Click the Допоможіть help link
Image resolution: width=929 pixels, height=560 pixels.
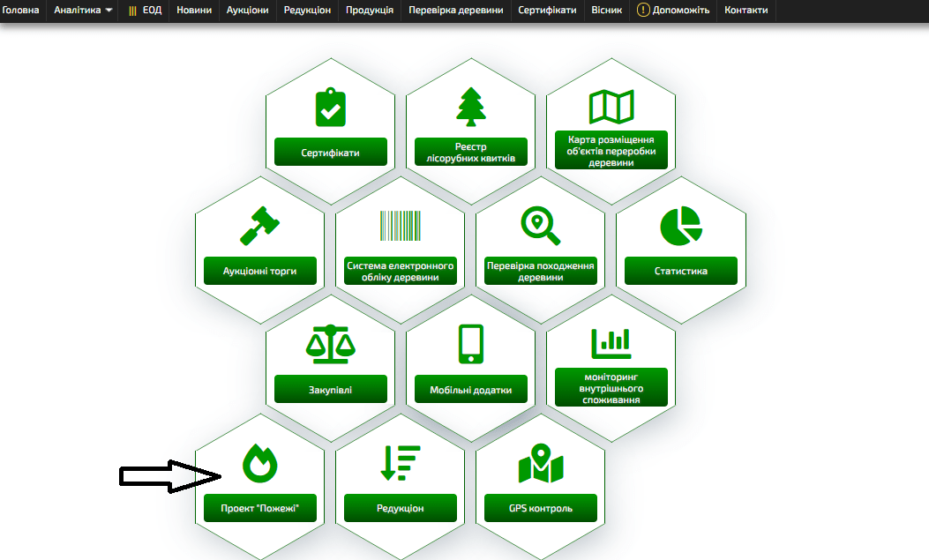(x=674, y=11)
